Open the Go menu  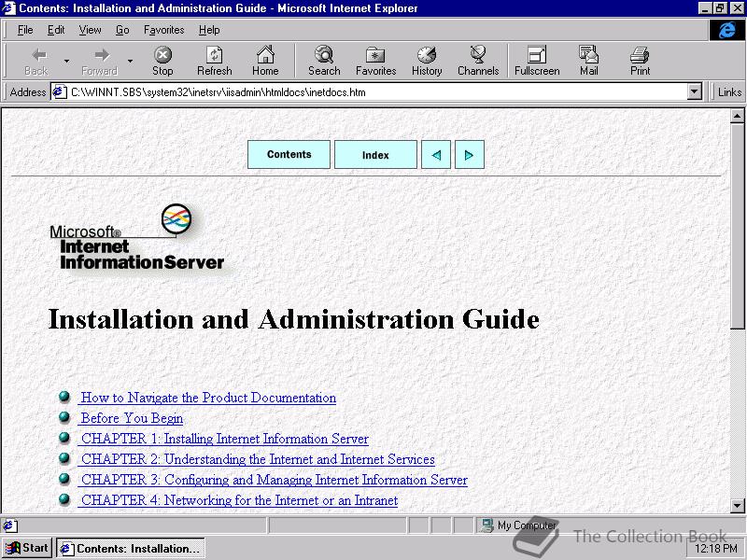[122, 30]
